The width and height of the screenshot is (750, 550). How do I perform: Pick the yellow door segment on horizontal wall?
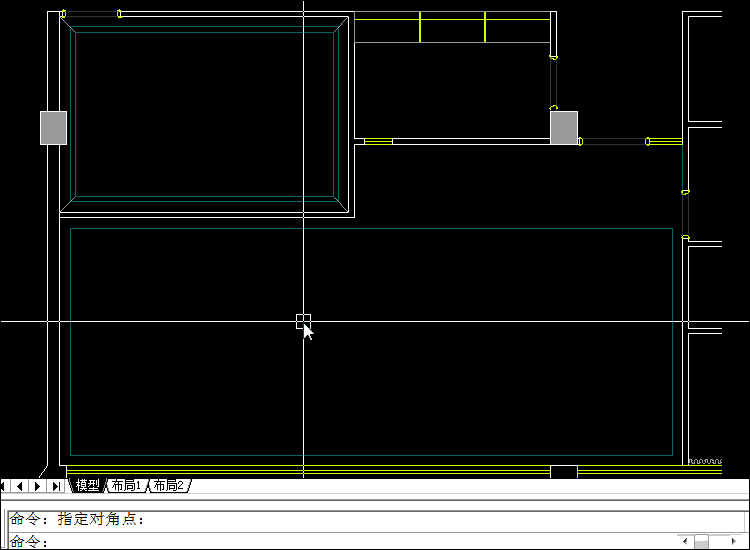pyautogui.click(x=378, y=142)
